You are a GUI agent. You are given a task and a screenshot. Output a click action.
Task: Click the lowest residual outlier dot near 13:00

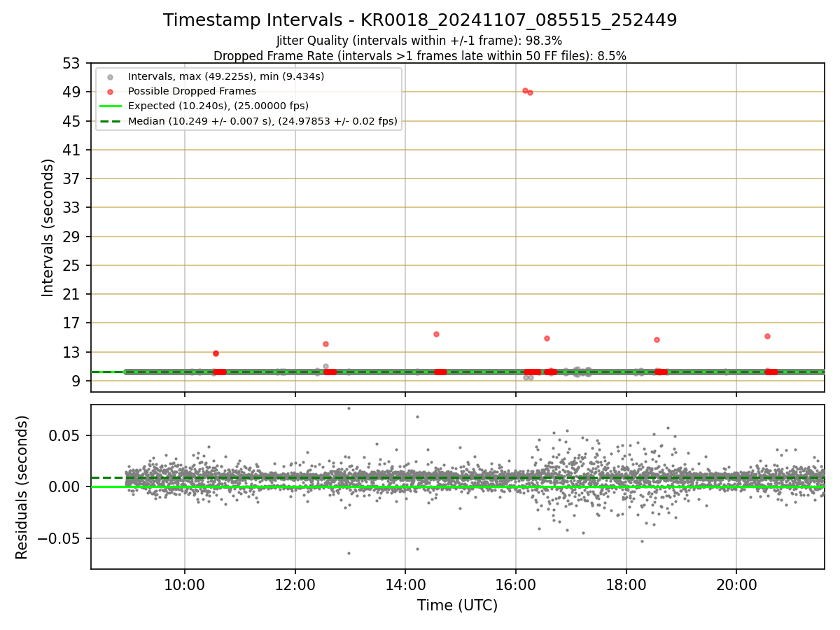pyautogui.click(x=349, y=553)
